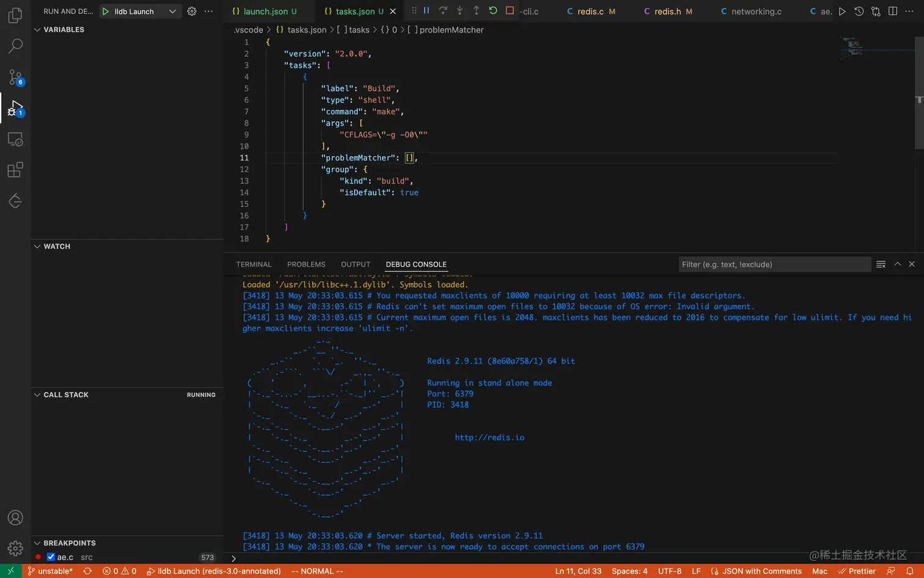The width and height of the screenshot is (924, 578).
Task: Change encoding via UTF-8 status item
Action: click(670, 571)
